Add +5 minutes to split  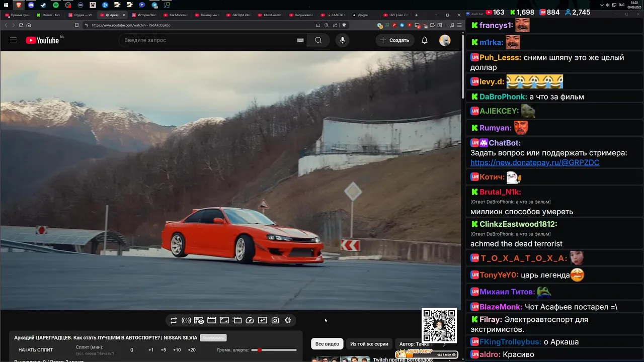[164, 350]
